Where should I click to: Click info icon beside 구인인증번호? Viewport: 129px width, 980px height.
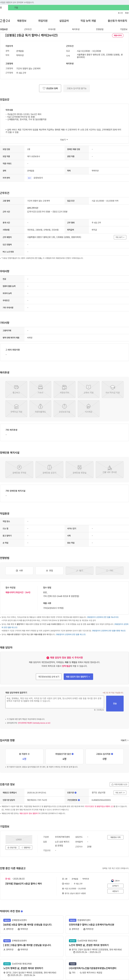[x=79, y=800]
